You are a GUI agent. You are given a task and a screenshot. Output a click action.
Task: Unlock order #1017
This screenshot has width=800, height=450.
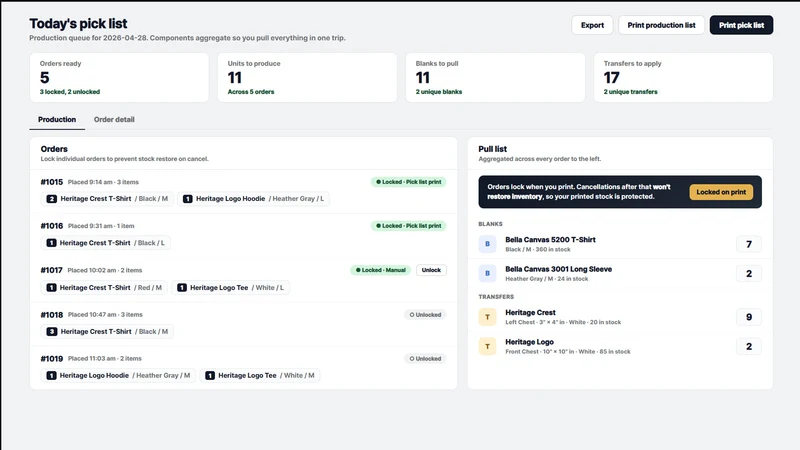(x=431, y=270)
